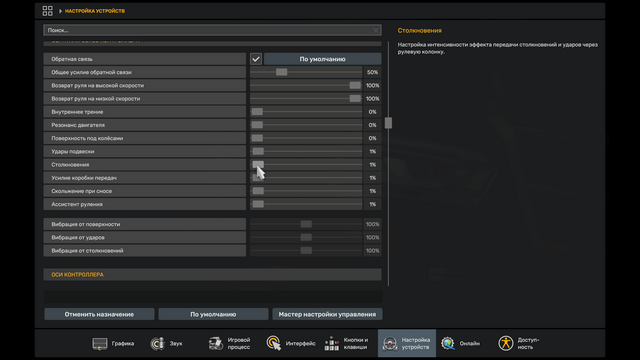Select Вибрация от поверхности label

(x=86, y=224)
